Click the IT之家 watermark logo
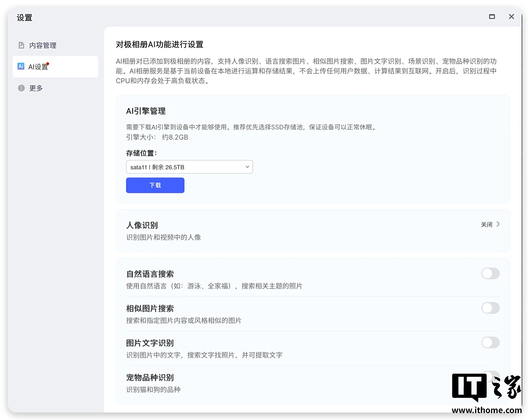The height and width of the screenshot is (420, 530). pyautogui.click(x=486, y=387)
